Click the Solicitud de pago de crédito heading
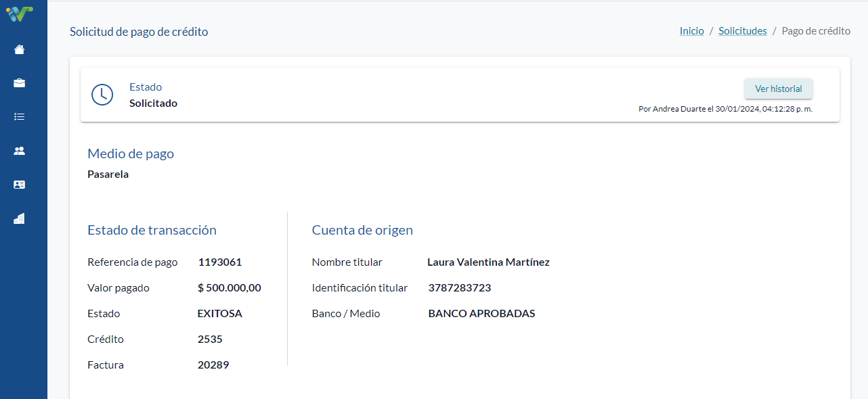 click(139, 32)
